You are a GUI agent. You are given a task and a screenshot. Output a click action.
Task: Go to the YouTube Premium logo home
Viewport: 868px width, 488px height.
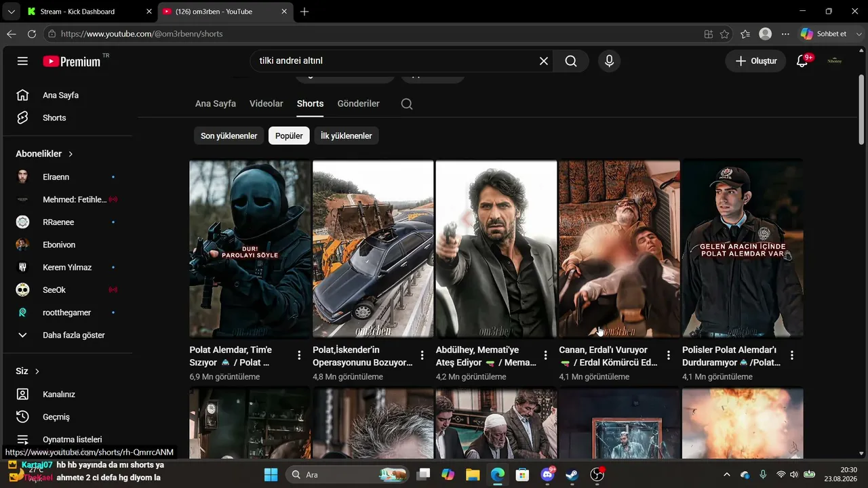tap(72, 61)
